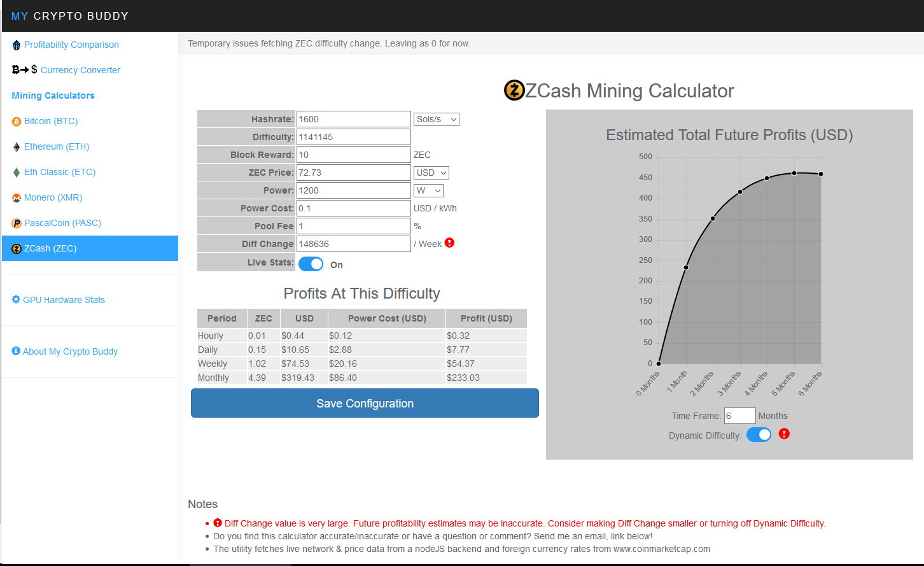Open the W power unit dropdown
924x566 pixels.
pos(428,190)
